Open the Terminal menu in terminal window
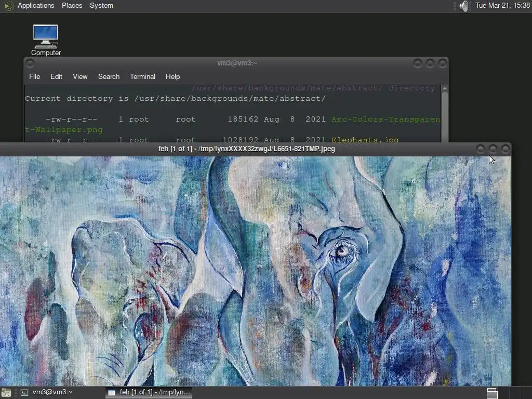532x399 pixels. pos(142,77)
